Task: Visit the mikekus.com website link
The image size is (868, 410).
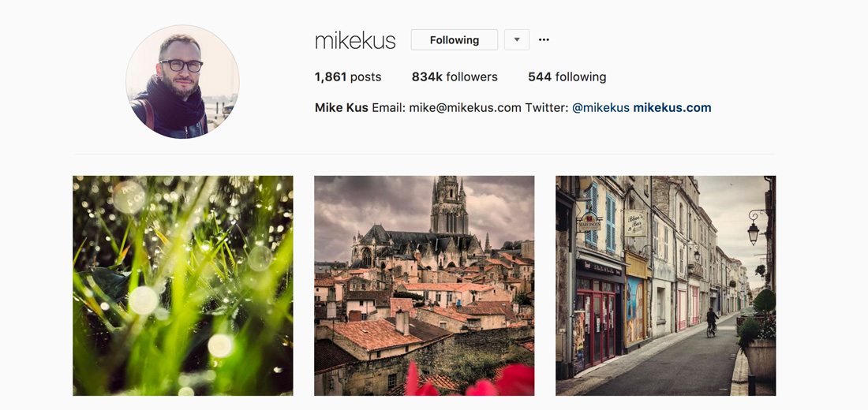Action: pos(672,108)
